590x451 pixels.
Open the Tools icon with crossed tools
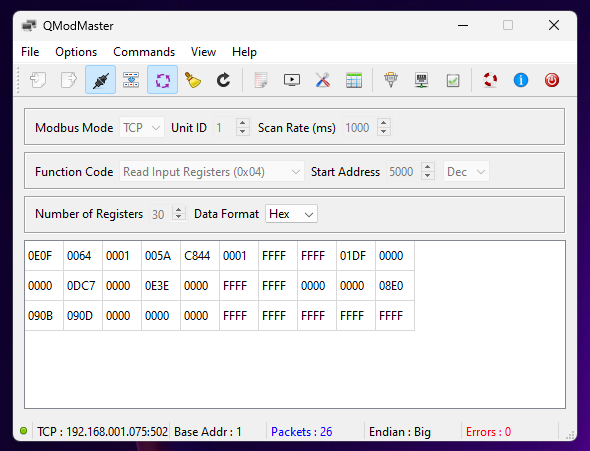[x=323, y=80]
